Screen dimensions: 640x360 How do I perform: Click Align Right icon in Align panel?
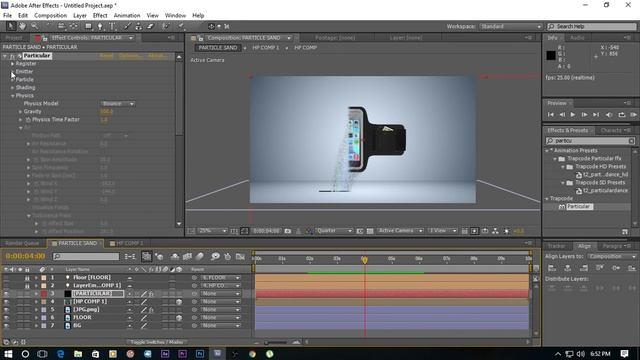584,268
